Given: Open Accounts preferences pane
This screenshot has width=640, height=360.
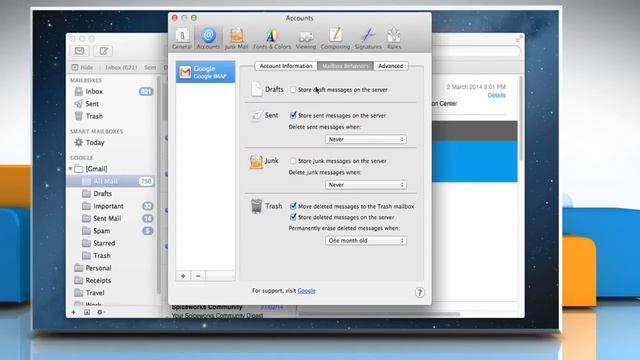Looking at the screenshot, I should [x=208, y=39].
